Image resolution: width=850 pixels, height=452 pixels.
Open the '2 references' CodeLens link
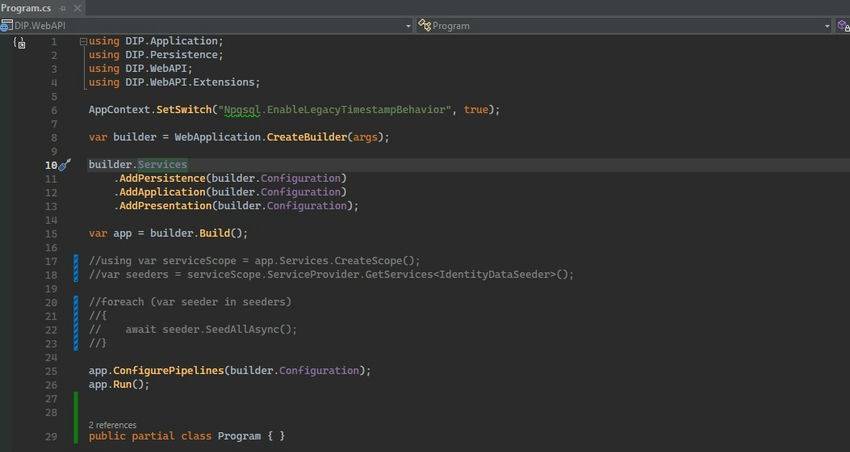112,425
